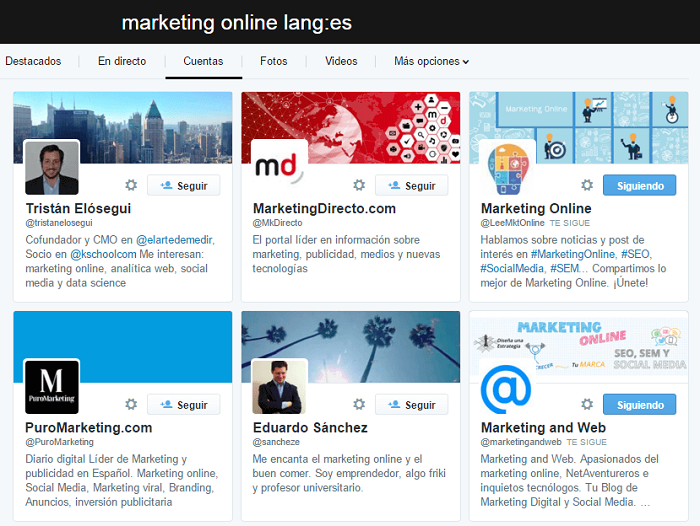700x526 pixels.
Task: Follow Eduardo Sánchez with Seguir button
Action: tap(412, 405)
